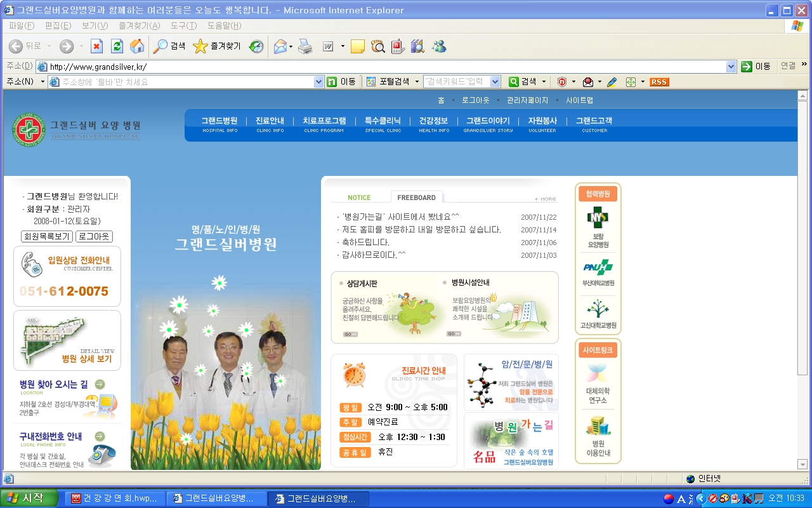
Task: Click the Home page icon in toolbar
Action: point(137,46)
